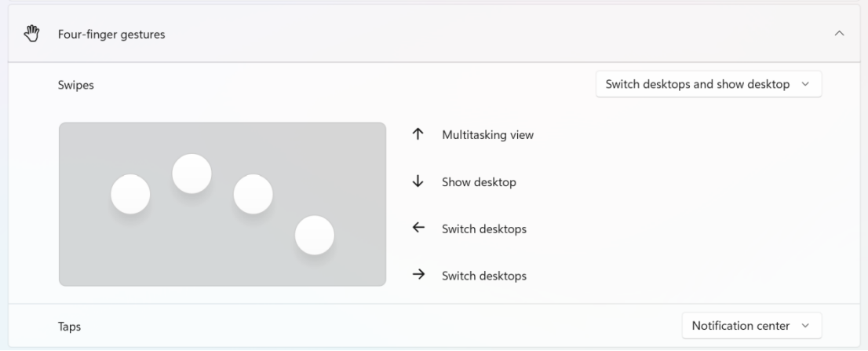
Task: Click the Taps setting label
Action: (x=69, y=327)
